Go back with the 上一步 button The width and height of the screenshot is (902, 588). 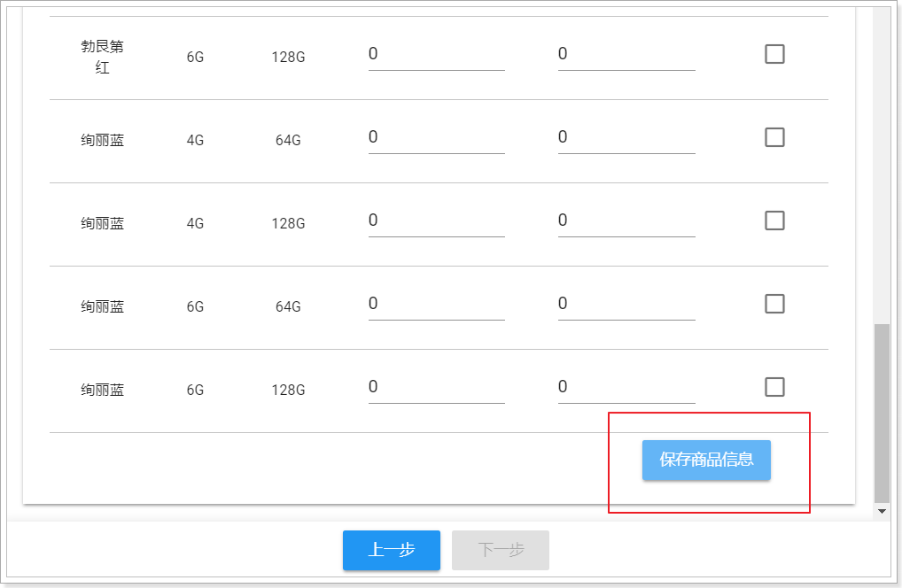click(391, 550)
